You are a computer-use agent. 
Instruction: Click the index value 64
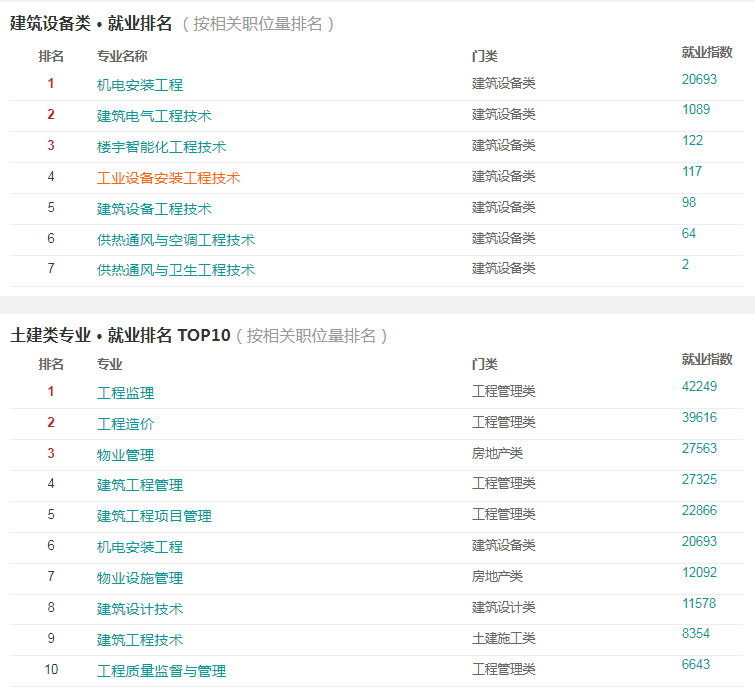(689, 233)
